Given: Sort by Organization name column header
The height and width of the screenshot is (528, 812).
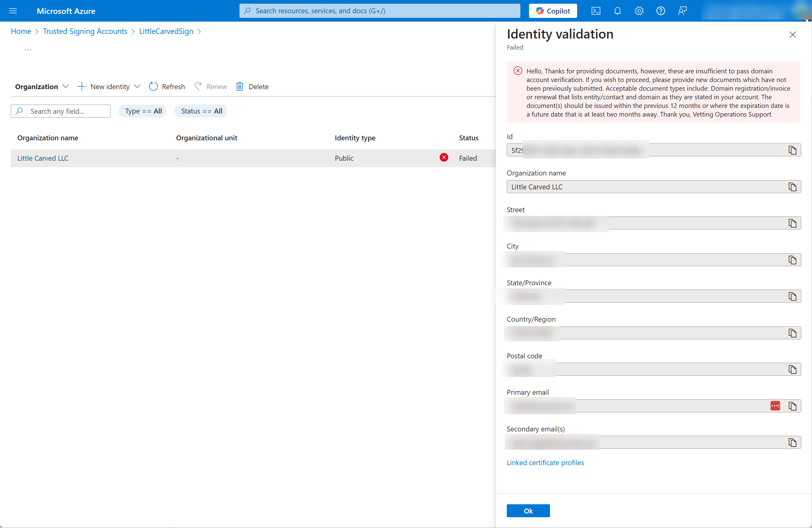Looking at the screenshot, I should pyautogui.click(x=48, y=138).
